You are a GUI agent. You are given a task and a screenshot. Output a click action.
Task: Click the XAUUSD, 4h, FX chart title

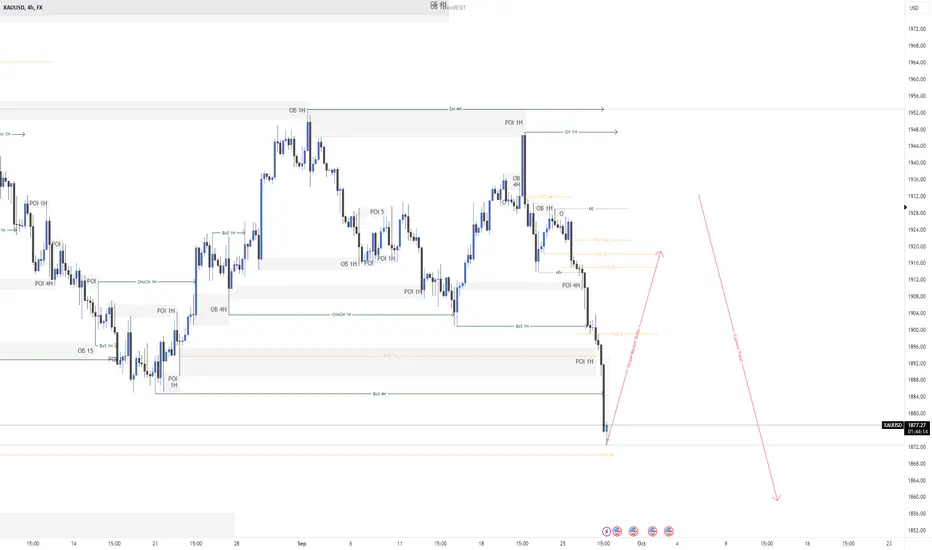pyautogui.click(x=23, y=8)
